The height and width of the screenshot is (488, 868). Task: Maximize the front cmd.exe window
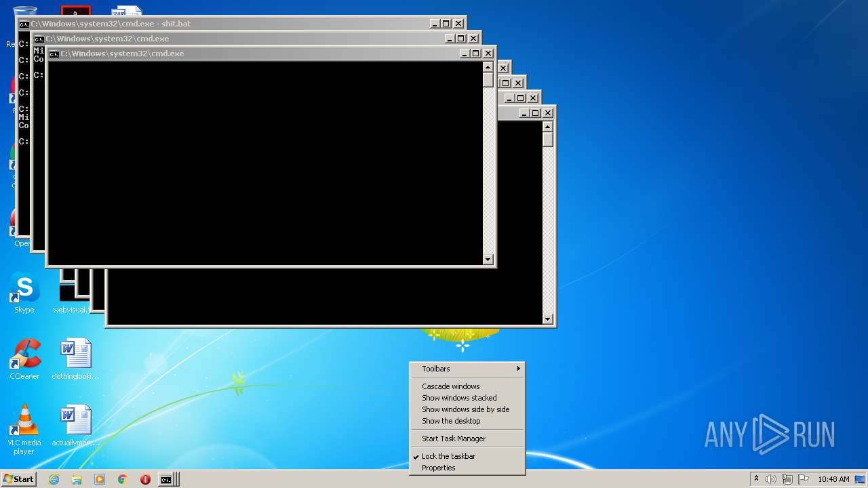pos(475,54)
